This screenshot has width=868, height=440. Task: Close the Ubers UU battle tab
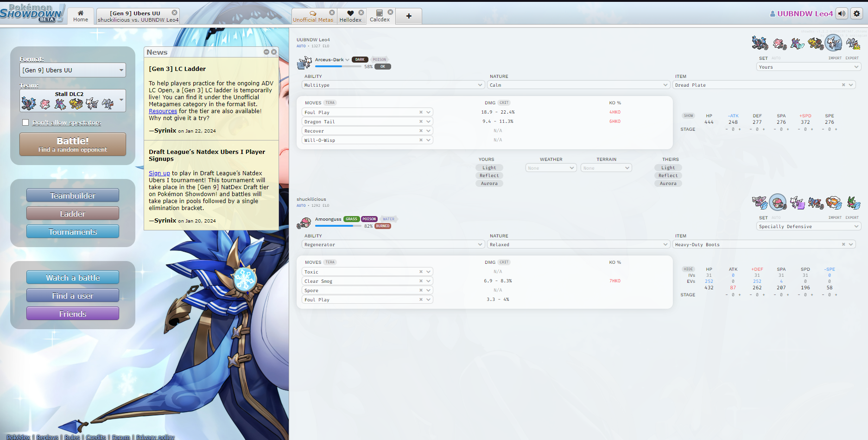pos(175,13)
